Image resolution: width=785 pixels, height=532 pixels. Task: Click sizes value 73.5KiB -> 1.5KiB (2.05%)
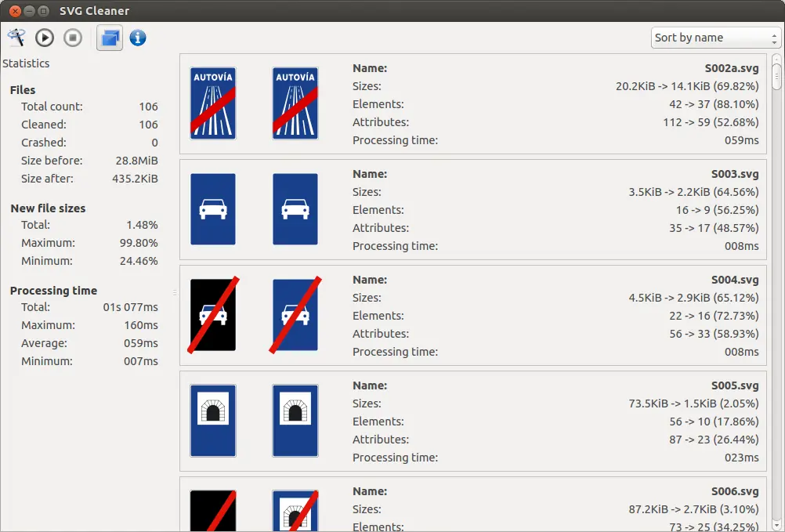[693, 404]
